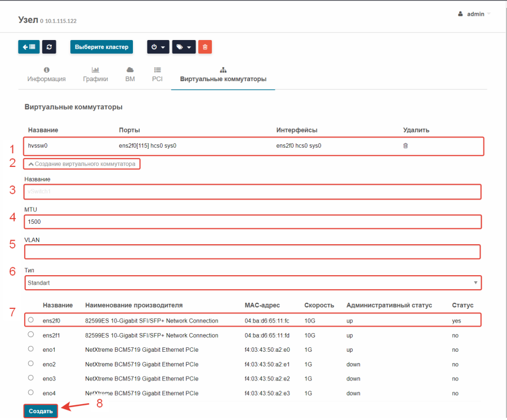Click the yes status of ens2f0

(456, 321)
